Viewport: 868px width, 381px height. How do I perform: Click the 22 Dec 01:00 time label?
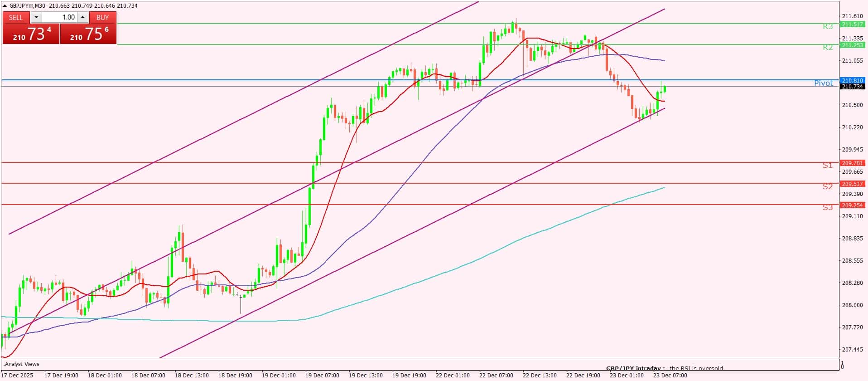[x=453, y=375]
